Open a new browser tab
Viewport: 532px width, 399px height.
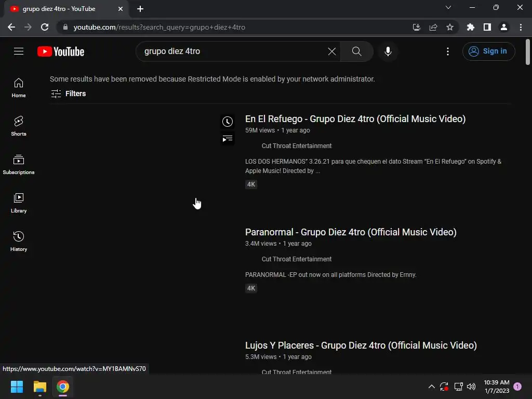tap(140, 9)
